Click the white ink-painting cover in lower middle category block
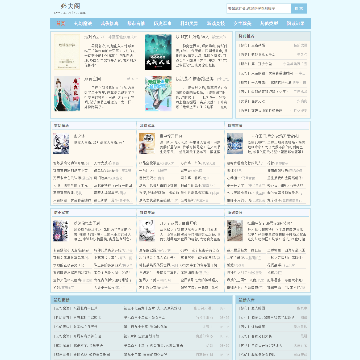 point(147,231)
